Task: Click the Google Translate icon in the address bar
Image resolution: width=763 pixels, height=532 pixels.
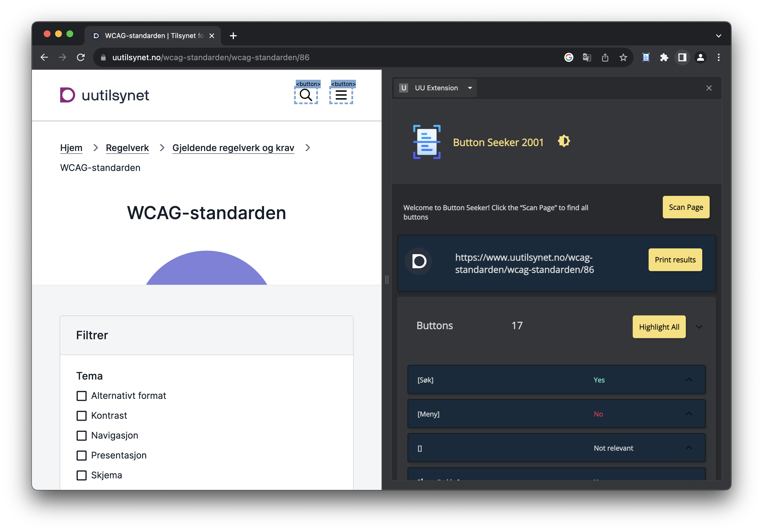Action: (587, 57)
